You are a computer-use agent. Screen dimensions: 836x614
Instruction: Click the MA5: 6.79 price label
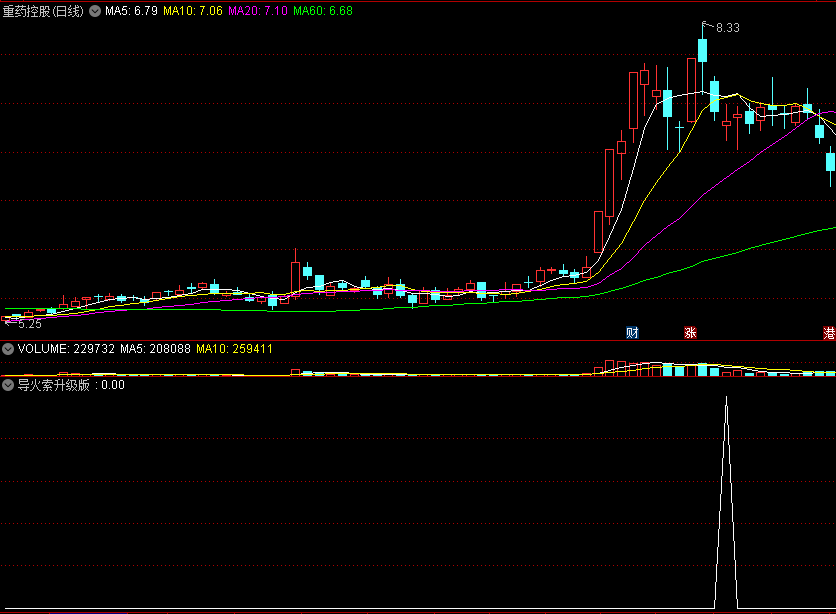coord(131,11)
